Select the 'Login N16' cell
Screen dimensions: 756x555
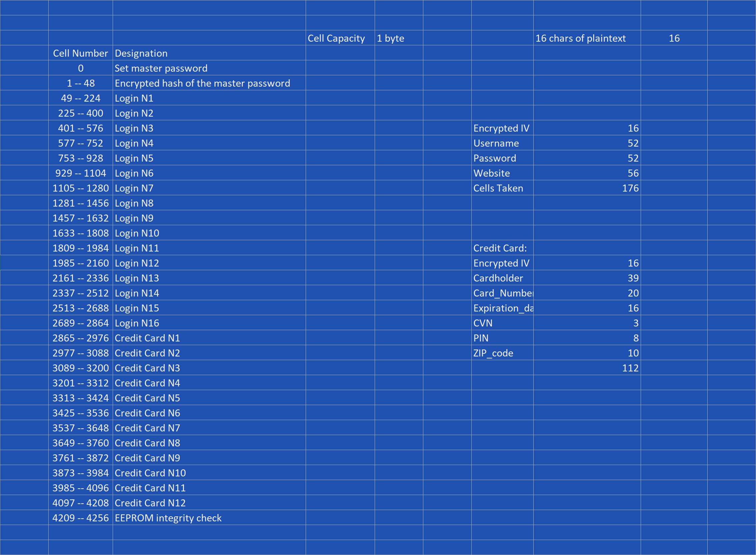[x=209, y=323]
